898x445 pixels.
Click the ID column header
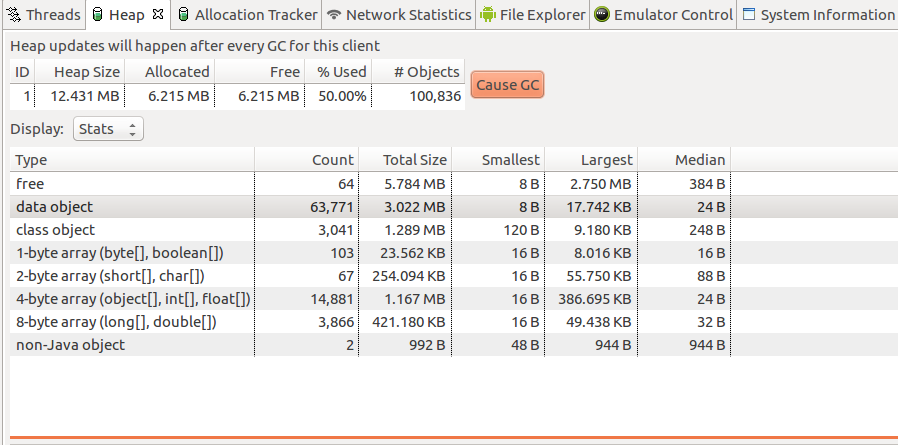coord(22,72)
